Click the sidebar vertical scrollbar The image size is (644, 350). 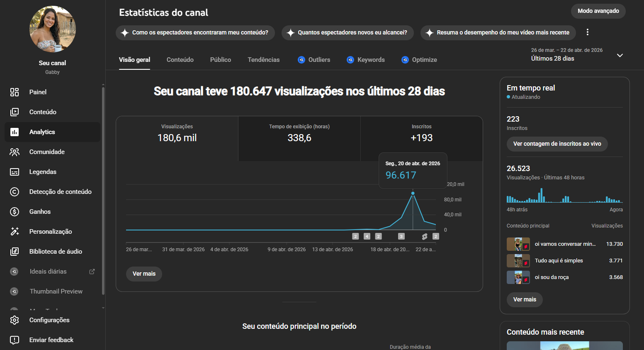[x=103, y=191]
